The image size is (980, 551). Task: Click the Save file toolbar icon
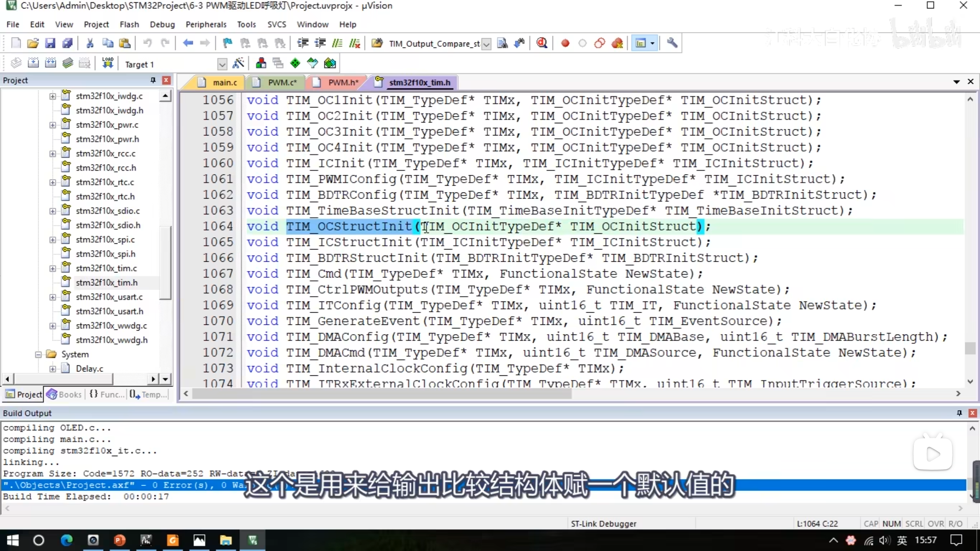point(50,43)
